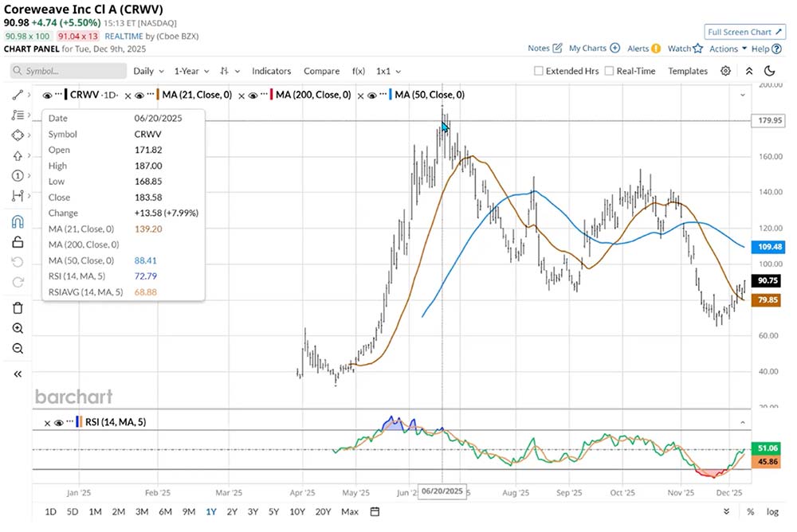797x532 pixels.
Task: Check the Extended Hrs checkbox
Action: click(540, 71)
